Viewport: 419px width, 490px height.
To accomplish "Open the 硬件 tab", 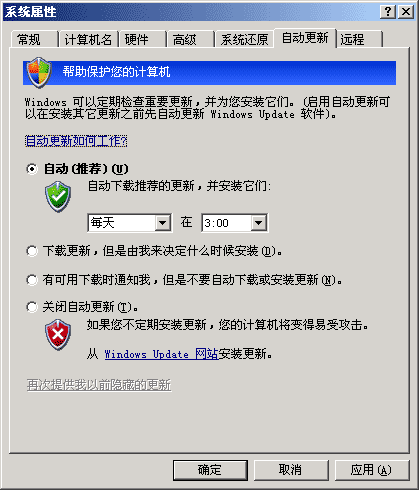I will [x=143, y=40].
